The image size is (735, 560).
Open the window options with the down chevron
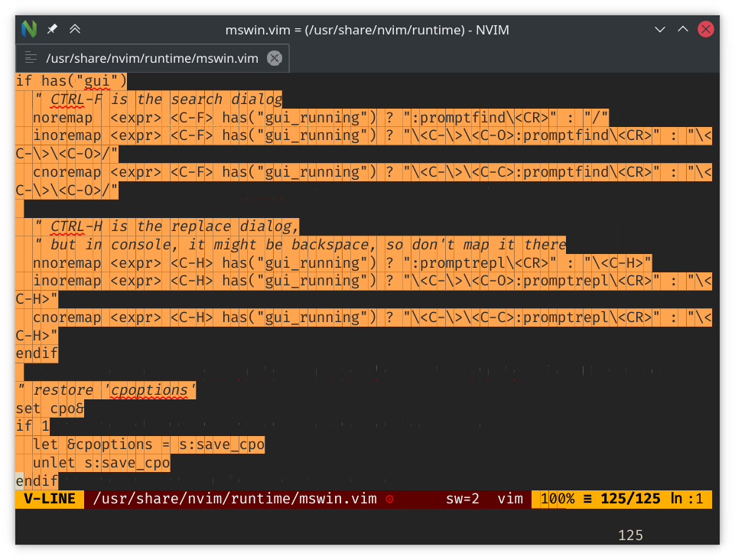click(659, 29)
